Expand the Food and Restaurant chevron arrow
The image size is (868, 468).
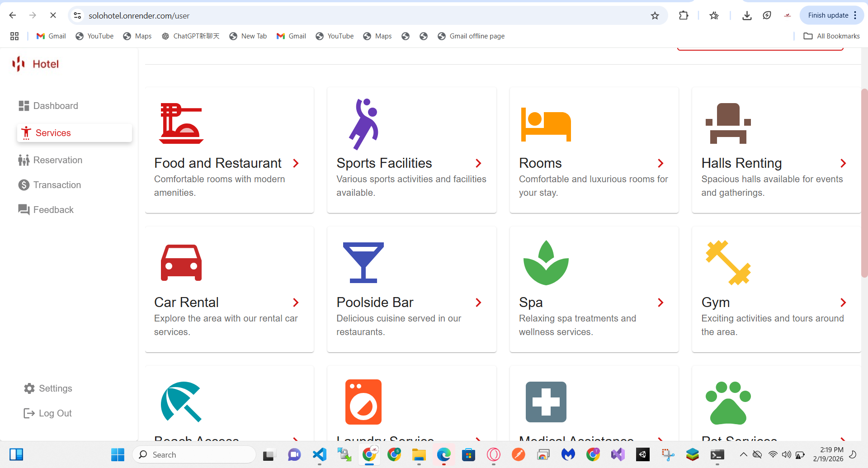(296, 163)
